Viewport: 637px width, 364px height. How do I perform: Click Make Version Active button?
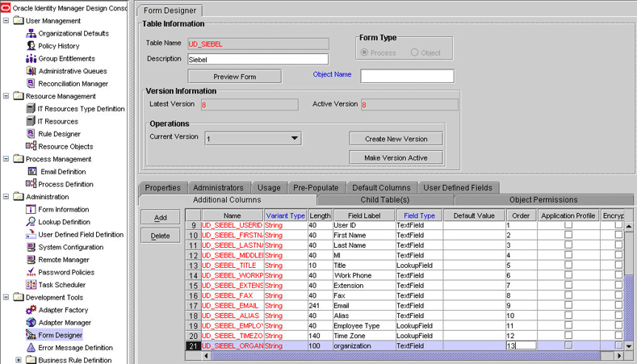click(396, 157)
